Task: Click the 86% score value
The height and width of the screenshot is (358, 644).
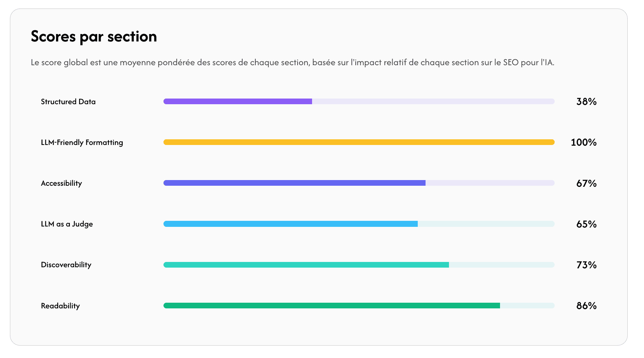Action: (x=586, y=306)
